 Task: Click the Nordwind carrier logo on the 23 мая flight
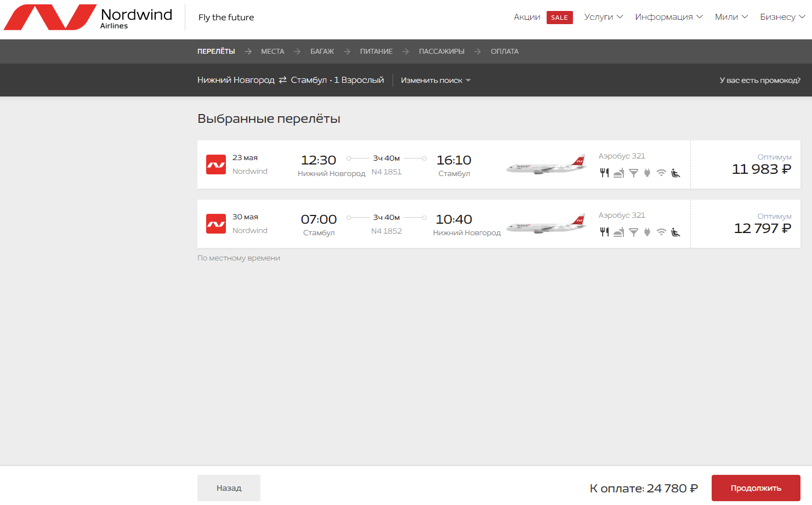tap(216, 164)
